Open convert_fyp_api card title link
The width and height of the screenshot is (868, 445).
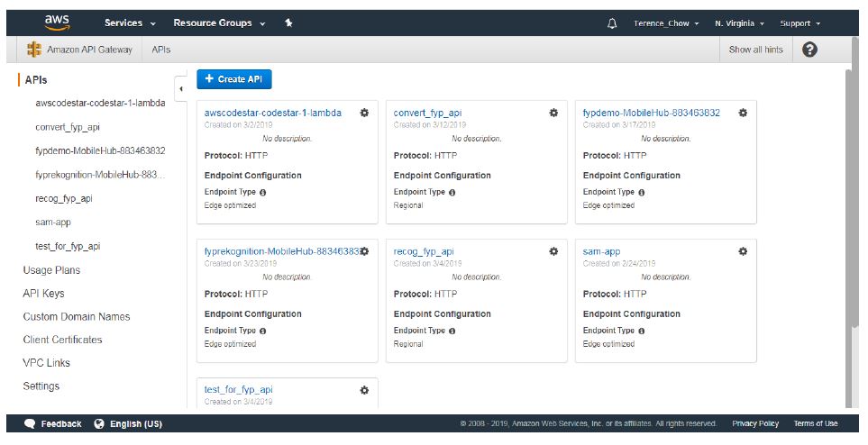pos(427,113)
